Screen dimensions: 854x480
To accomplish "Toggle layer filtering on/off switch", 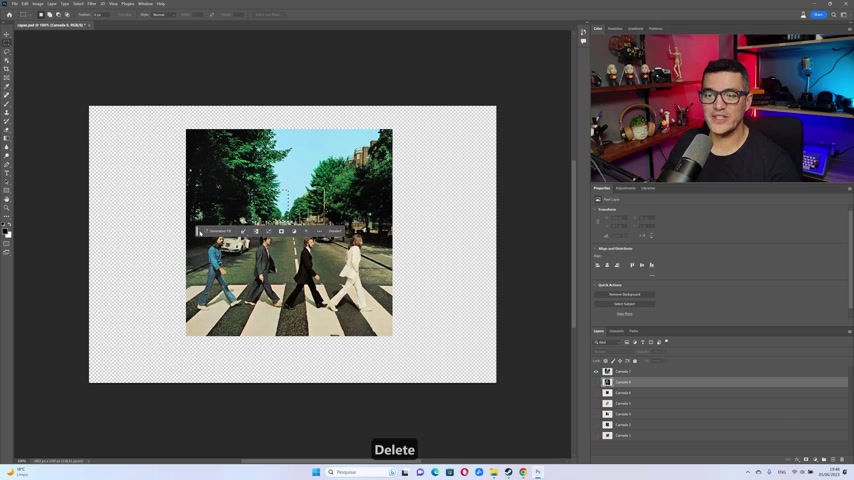I will (x=667, y=342).
